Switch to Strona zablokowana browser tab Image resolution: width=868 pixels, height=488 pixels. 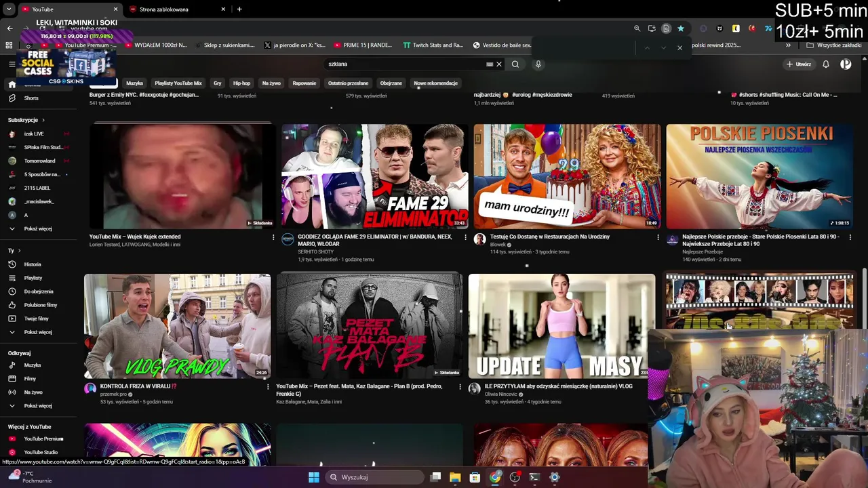pyautogui.click(x=173, y=9)
